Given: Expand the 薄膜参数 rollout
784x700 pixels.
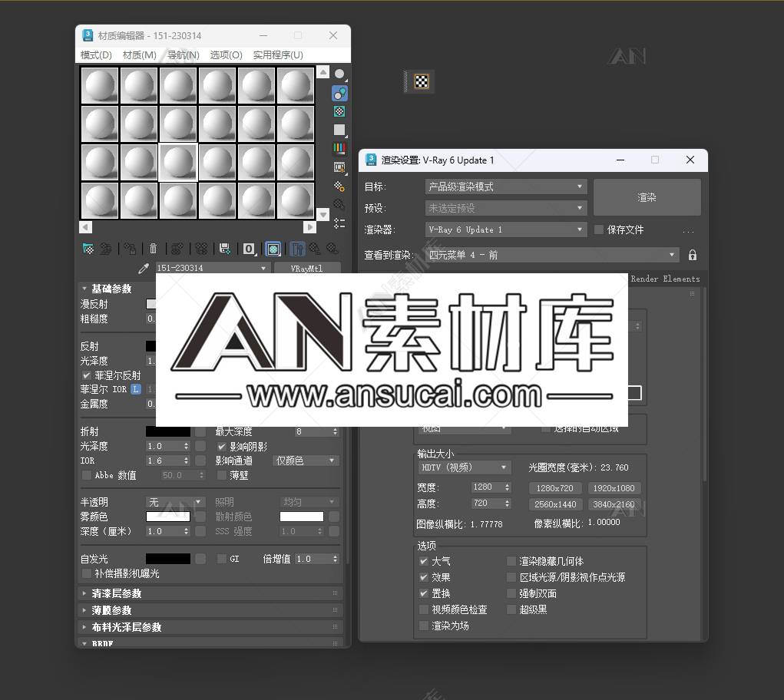Looking at the screenshot, I should (x=210, y=610).
